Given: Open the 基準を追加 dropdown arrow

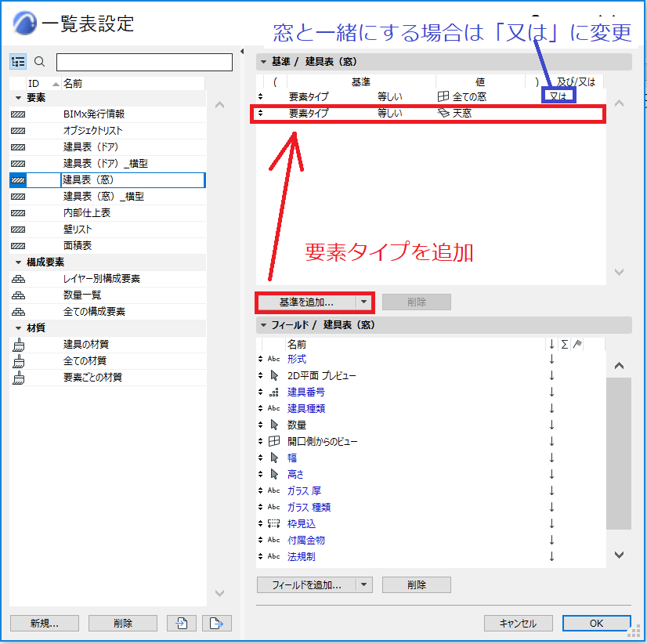Looking at the screenshot, I should (363, 302).
